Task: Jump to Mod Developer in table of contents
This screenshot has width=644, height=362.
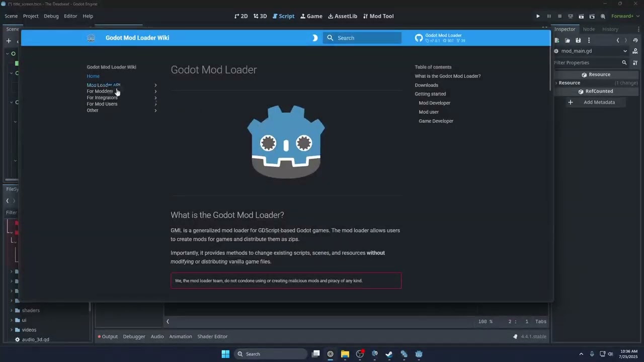Action: tap(434, 103)
